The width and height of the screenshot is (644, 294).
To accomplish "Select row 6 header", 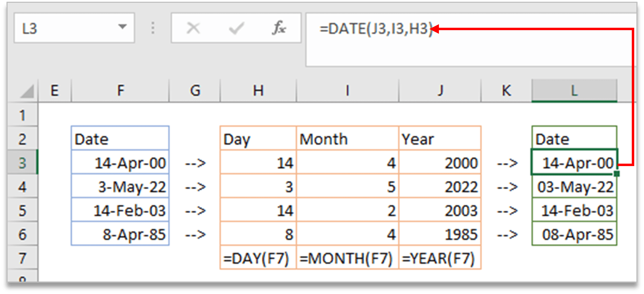I will 23,234.
